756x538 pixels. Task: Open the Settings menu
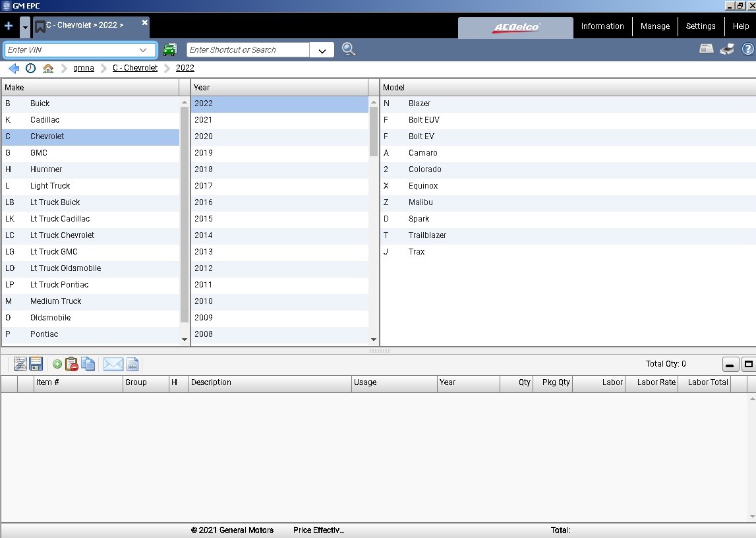[701, 26]
